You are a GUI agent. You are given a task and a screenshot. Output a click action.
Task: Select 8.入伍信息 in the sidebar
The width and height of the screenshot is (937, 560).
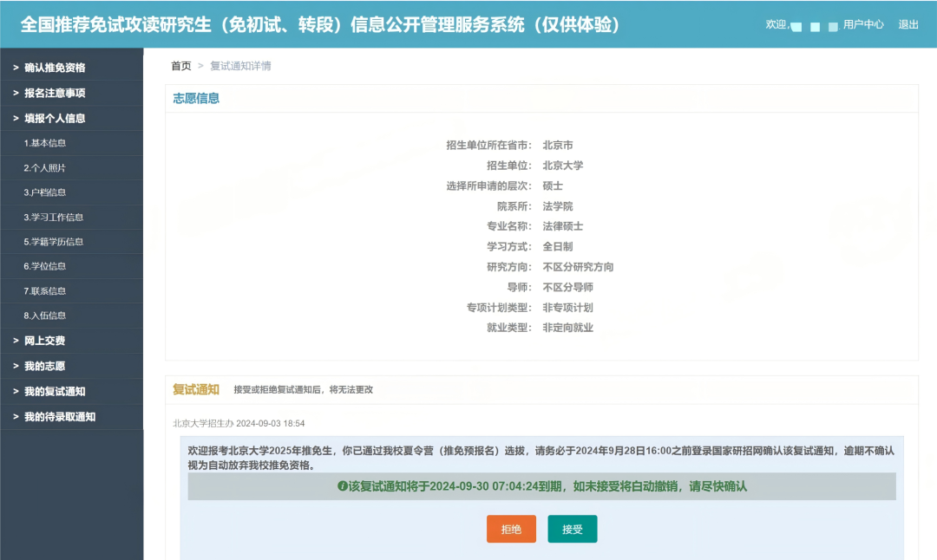[45, 316]
